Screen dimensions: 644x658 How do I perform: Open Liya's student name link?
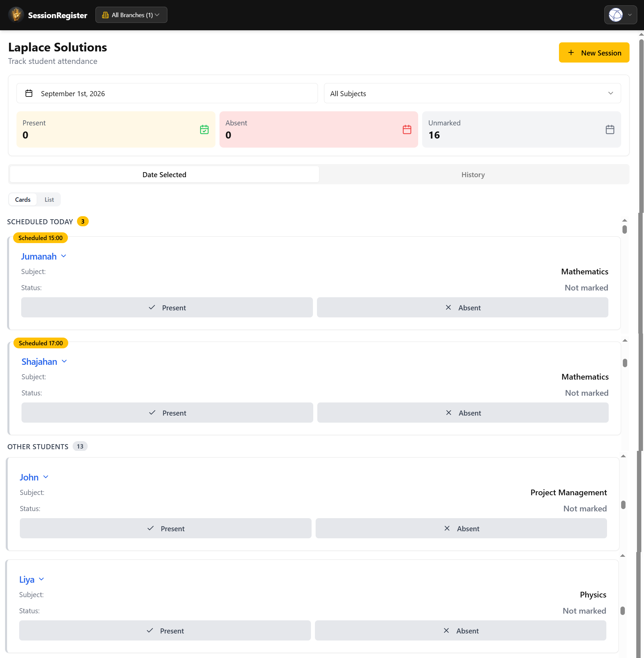click(x=27, y=580)
